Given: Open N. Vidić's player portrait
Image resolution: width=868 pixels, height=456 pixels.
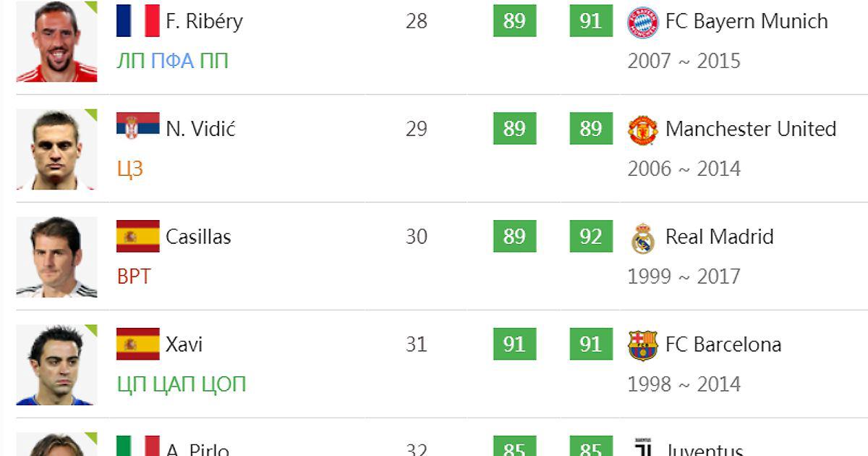Looking at the screenshot, I should (56, 150).
